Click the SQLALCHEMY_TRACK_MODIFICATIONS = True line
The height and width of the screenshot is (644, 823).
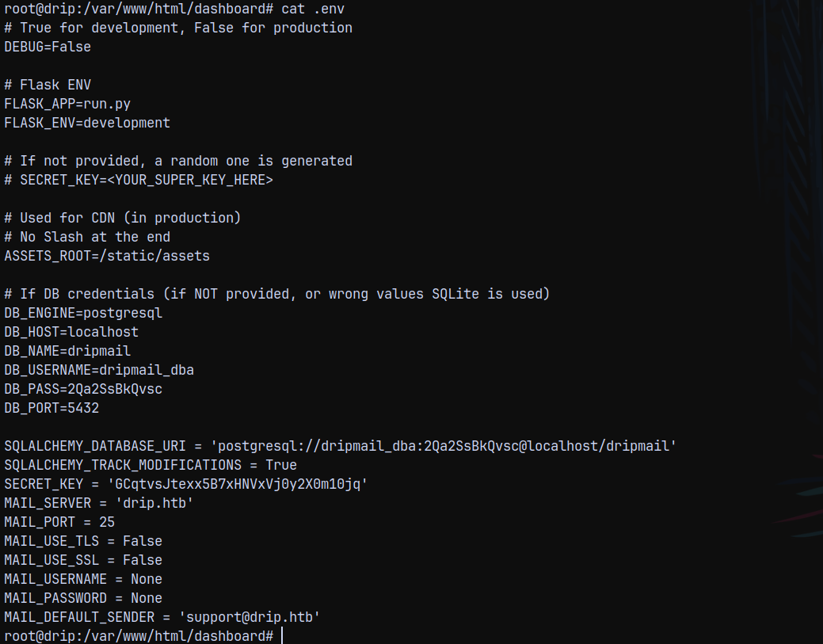click(x=151, y=465)
